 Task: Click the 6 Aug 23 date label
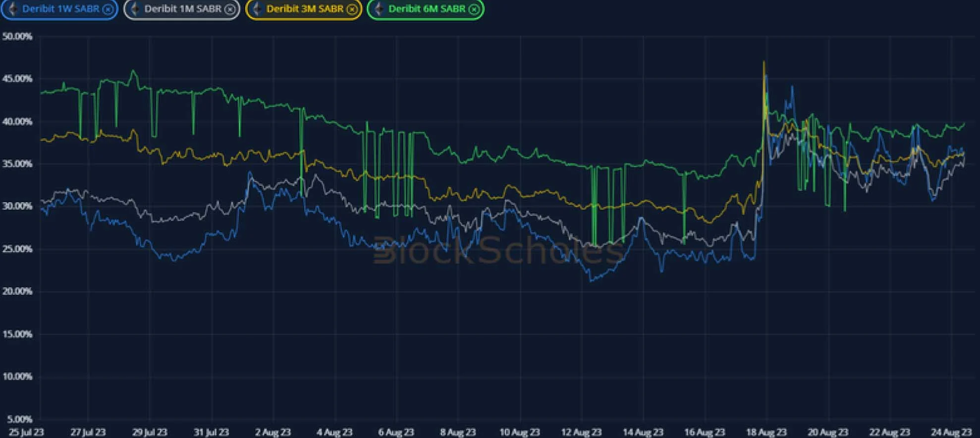tap(396, 432)
